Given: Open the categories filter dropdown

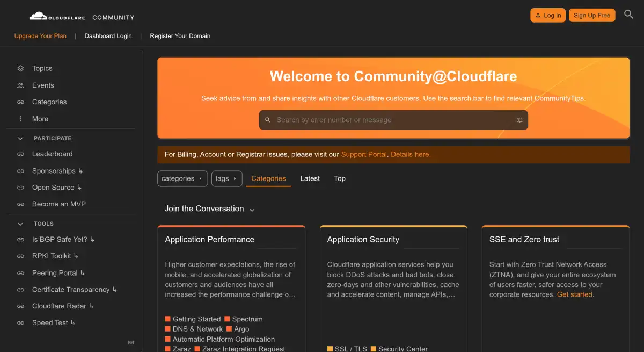Looking at the screenshot, I should [182, 179].
